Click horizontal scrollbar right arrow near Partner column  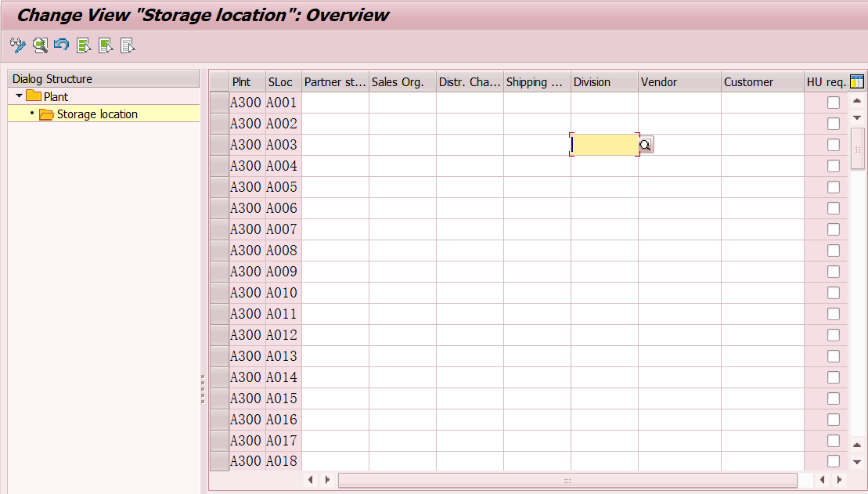point(327,480)
